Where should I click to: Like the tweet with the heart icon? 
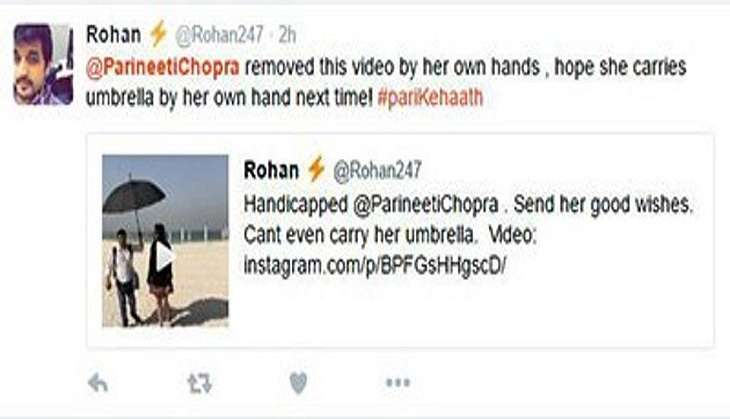(298, 383)
